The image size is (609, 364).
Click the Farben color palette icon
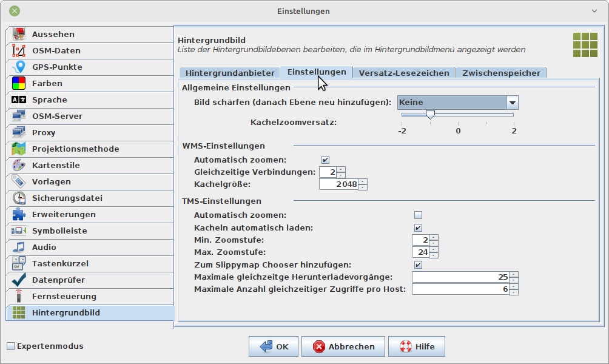pyautogui.click(x=19, y=84)
